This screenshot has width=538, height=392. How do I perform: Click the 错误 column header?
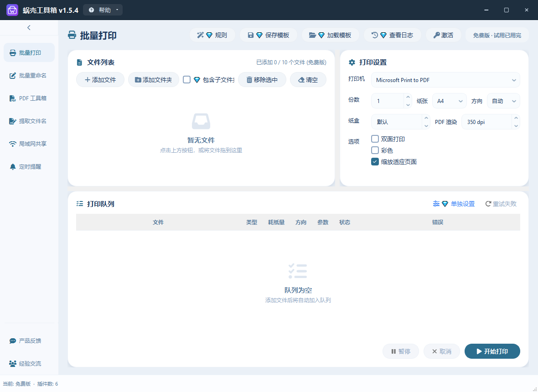click(438, 222)
